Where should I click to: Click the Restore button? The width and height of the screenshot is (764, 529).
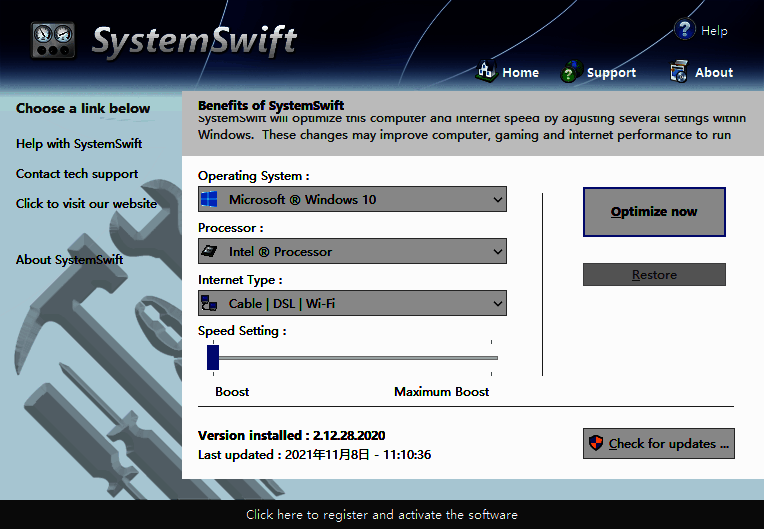click(654, 275)
